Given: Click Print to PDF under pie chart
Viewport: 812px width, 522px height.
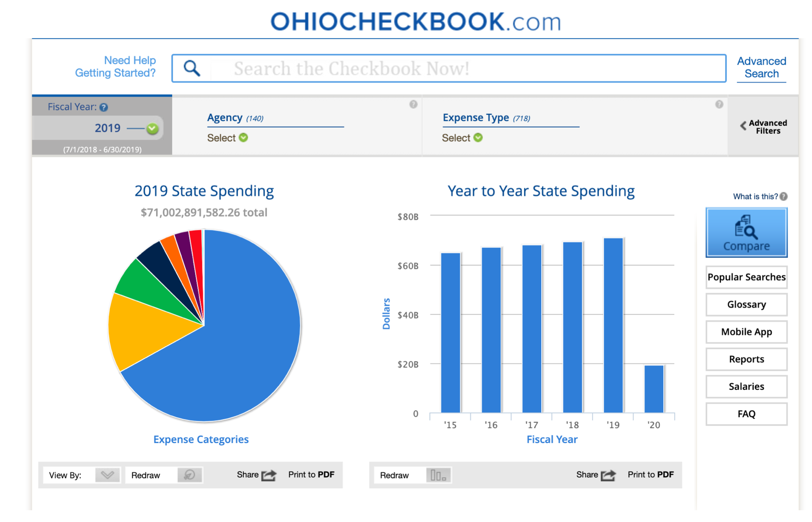Looking at the screenshot, I should pyautogui.click(x=311, y=475).
